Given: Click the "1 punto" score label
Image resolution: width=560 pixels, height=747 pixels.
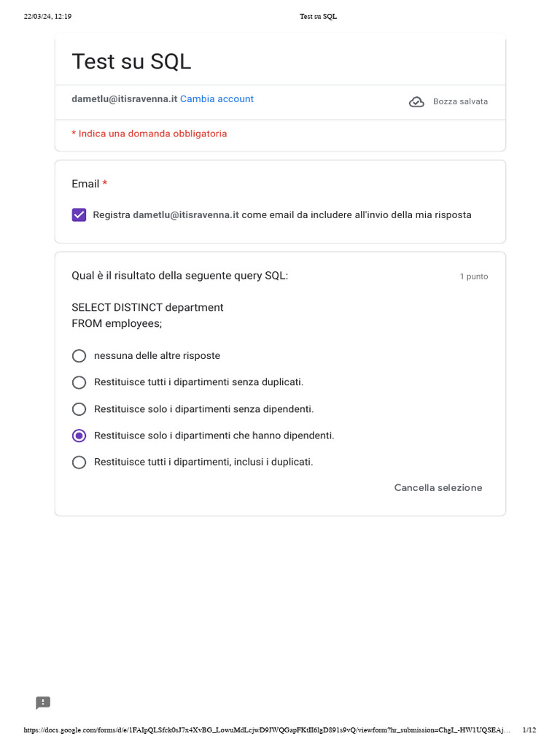Looking at the screenshot, I should [x=473, y=276].
